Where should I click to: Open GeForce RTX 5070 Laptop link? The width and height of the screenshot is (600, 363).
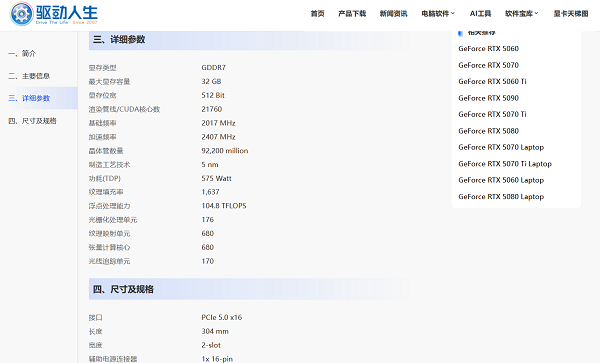(x=501, y=147)
